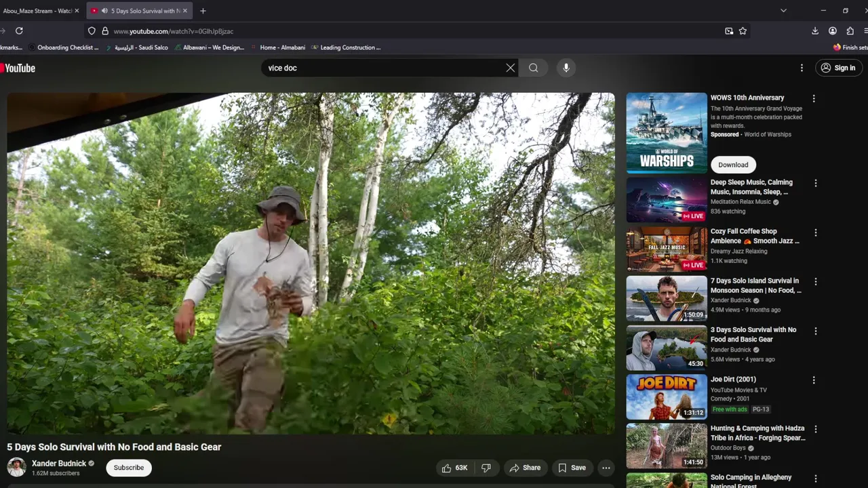This screenshot has height=488, width=868.
Task: Click the 'Outdoor Boys' channel name
Action: tap(728, 448)
